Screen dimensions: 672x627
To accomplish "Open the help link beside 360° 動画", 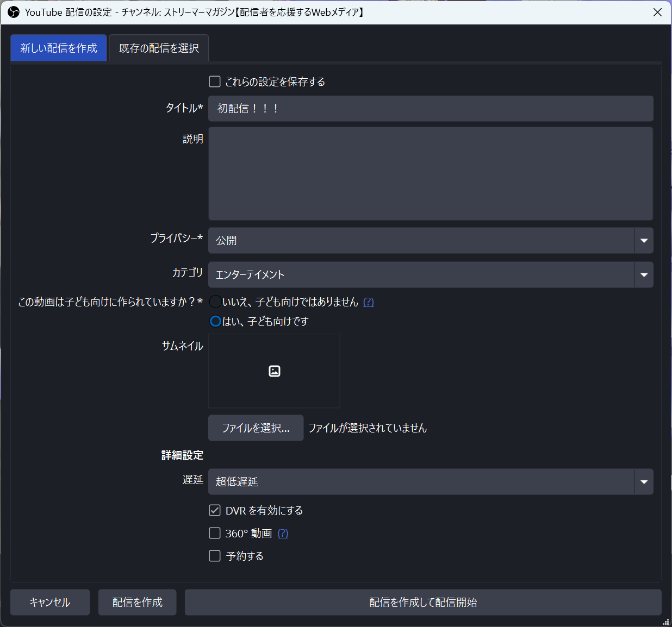I will click(283, 534).
